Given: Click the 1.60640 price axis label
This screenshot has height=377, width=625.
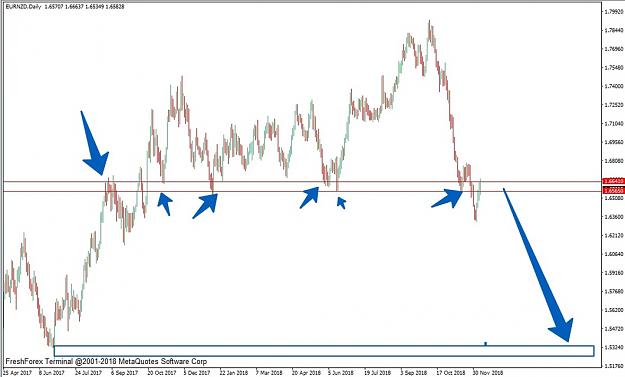Looking at the screenshot, I should (613, 254).
